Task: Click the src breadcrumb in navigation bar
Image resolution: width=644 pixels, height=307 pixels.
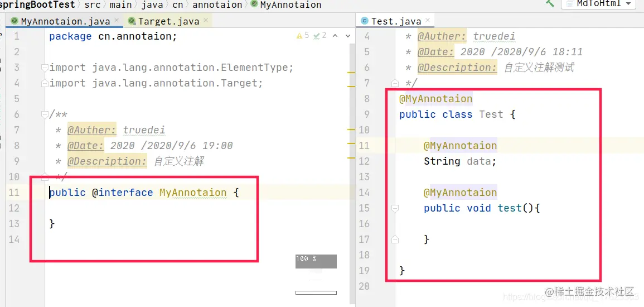Action: point(93,4)
